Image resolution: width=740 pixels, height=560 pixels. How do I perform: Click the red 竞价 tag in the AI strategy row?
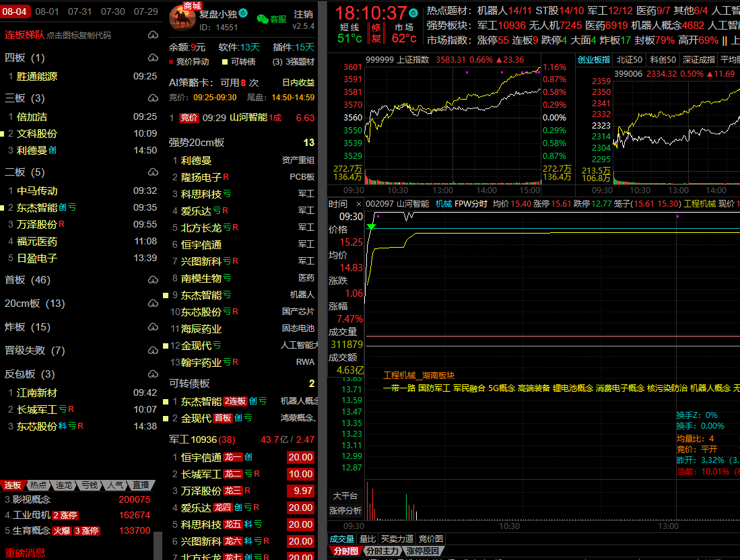[189, 118]
